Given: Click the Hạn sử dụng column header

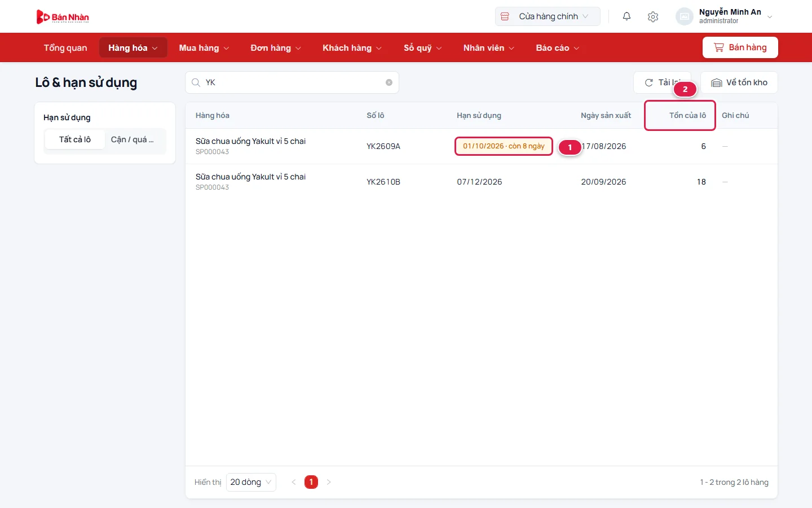Looking at the screenshot, I should [x=479, y=115].
